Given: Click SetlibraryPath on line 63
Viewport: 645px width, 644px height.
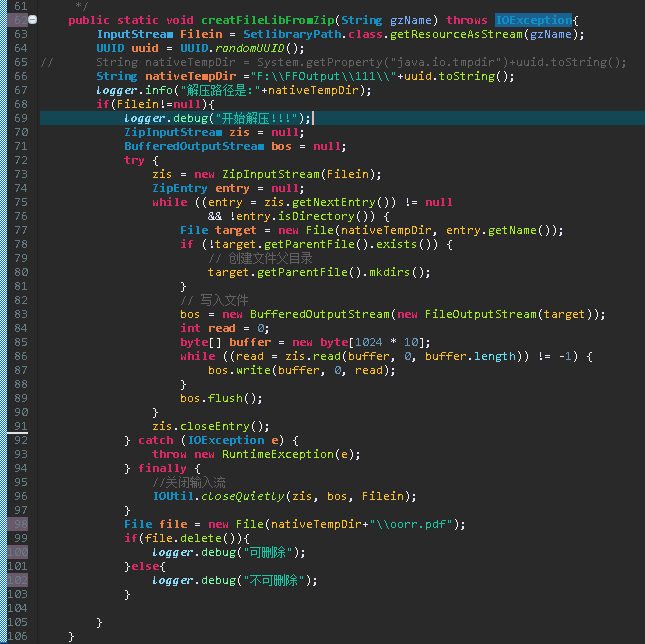Looking at the screenshot, I should tap(292, 34).
